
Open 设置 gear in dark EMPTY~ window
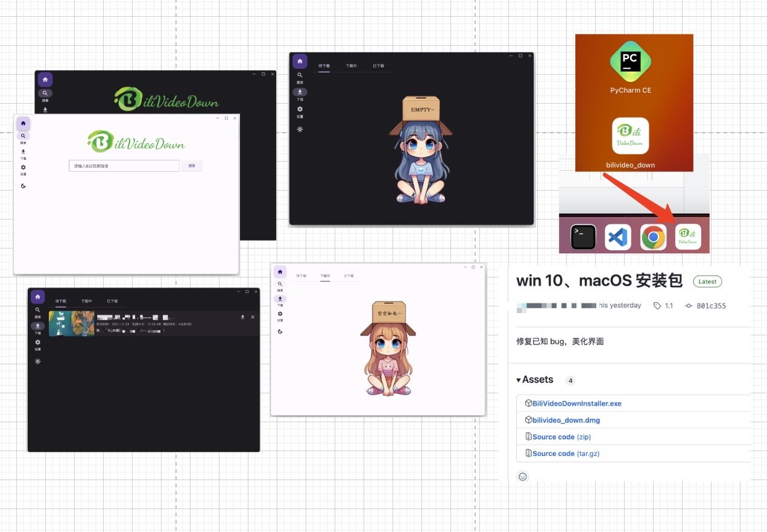point(300,109)
